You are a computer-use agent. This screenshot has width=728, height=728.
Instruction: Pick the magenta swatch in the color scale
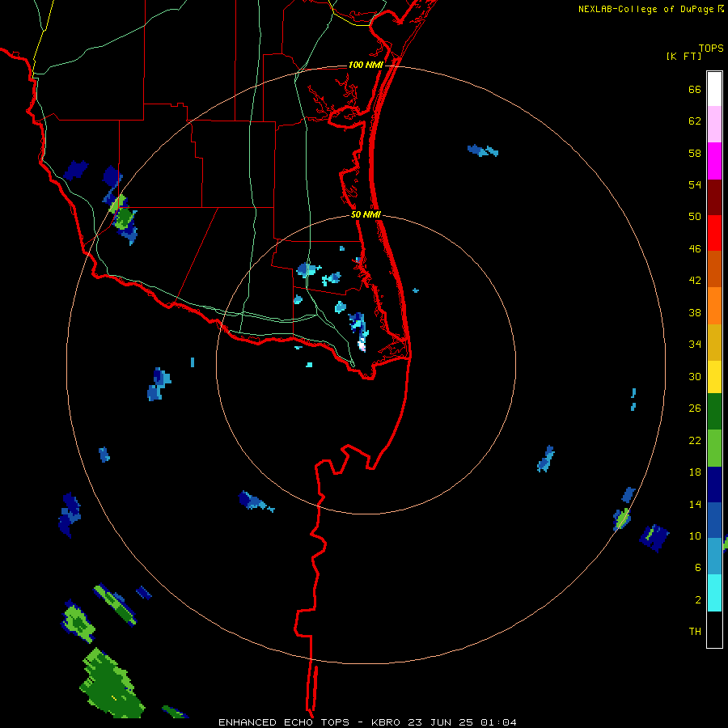[714, 161]
